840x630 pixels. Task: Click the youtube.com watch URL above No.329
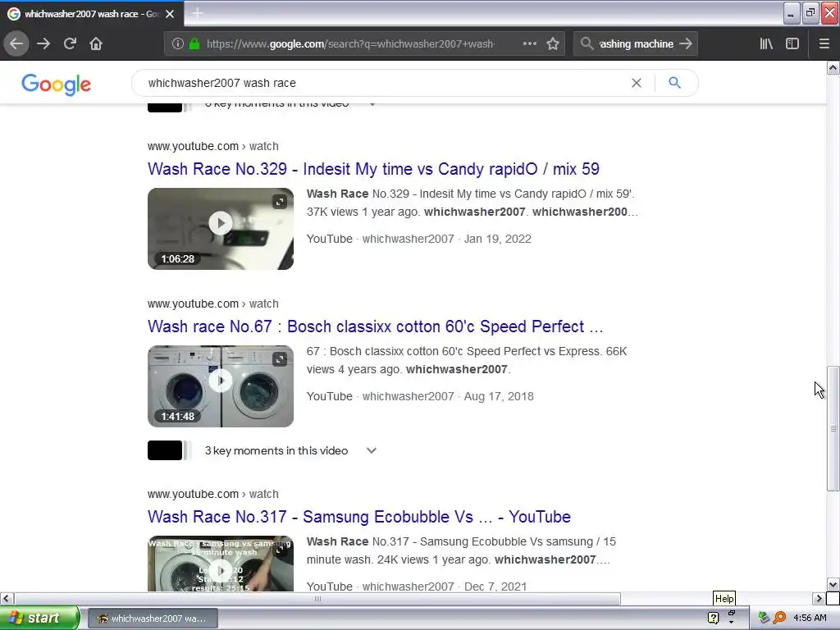click(x=213, y=146)
